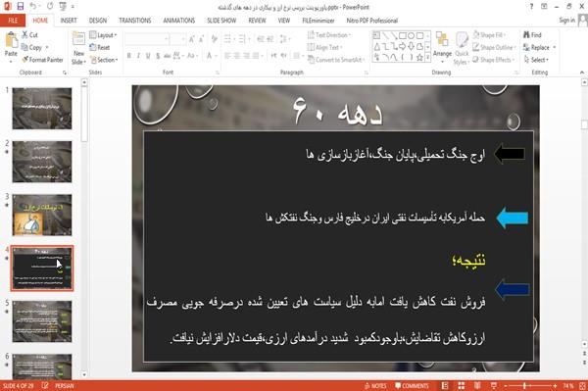Open Quick Styles gallery

(x=462, y=48)
